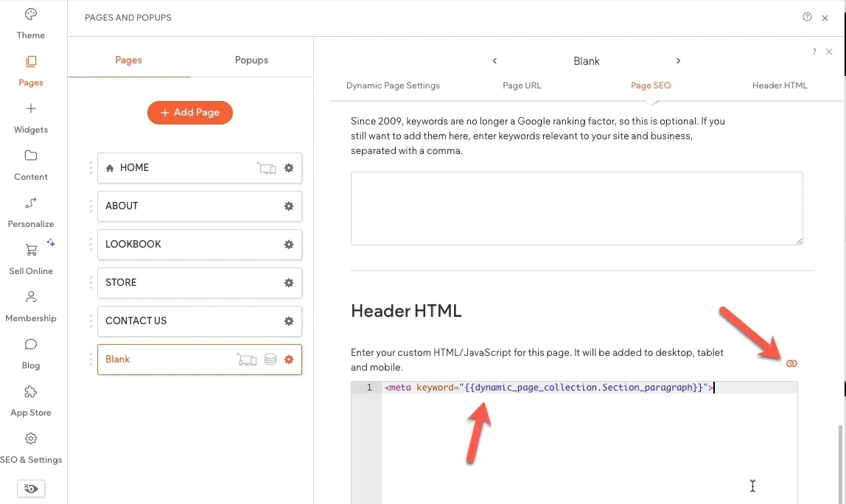Viewport: 846px width, 504px height.
Task: Click the small help question mark in the settings panel
Action: click(814, 52)
